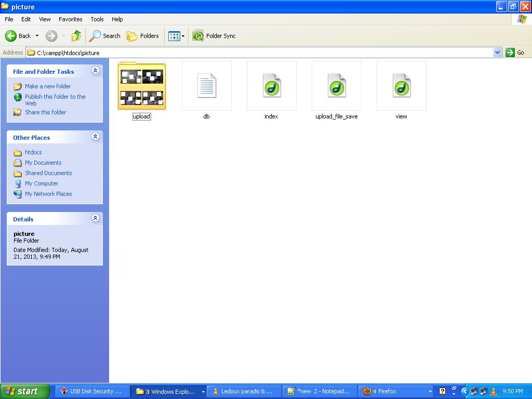Collapse File and Folder Tasks panel

pos(96,70)
